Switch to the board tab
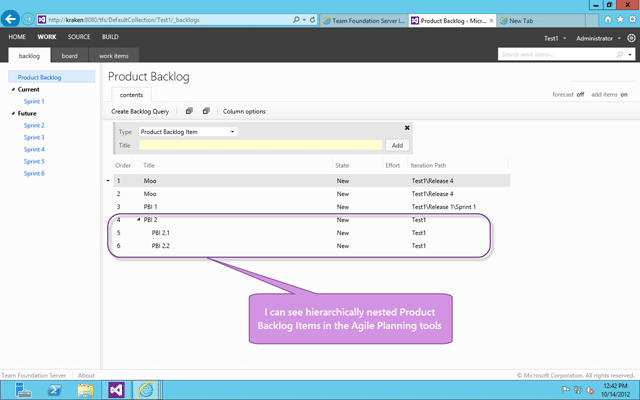This screenshot has height=400, width=640. click(x=69, y=56)
